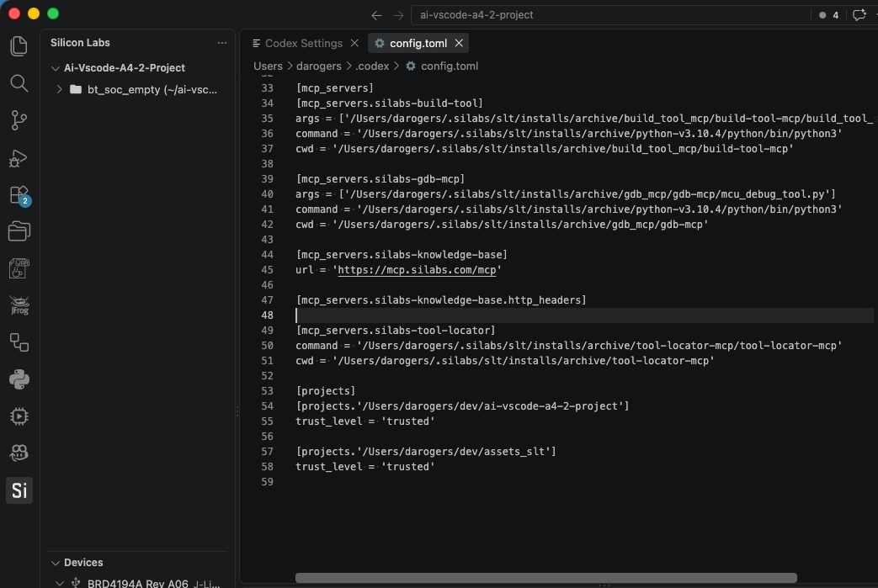Expand the bt_soc_empty folder

pos(60,89)
